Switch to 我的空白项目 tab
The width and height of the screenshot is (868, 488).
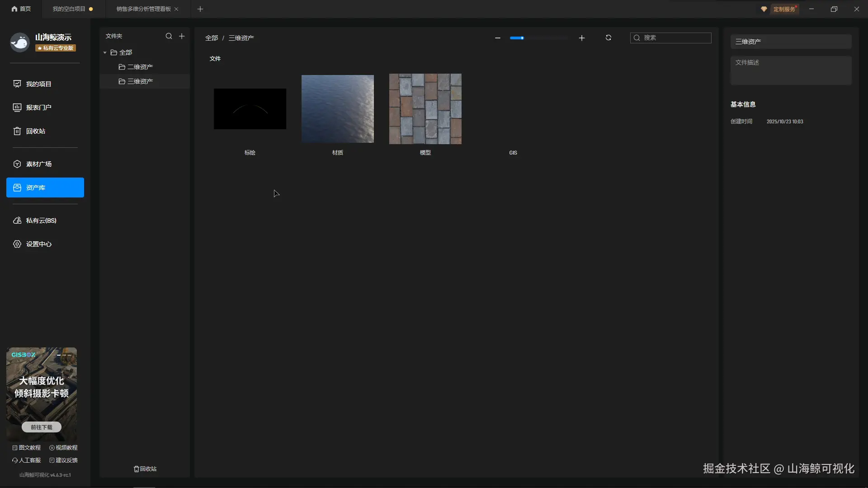coord(72,9)
